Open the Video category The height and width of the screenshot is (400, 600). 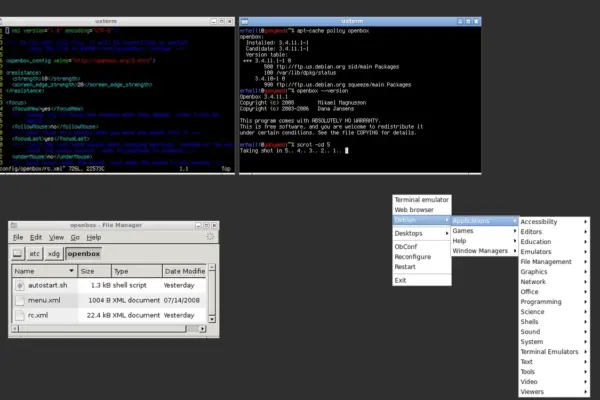tap(554, 382)
